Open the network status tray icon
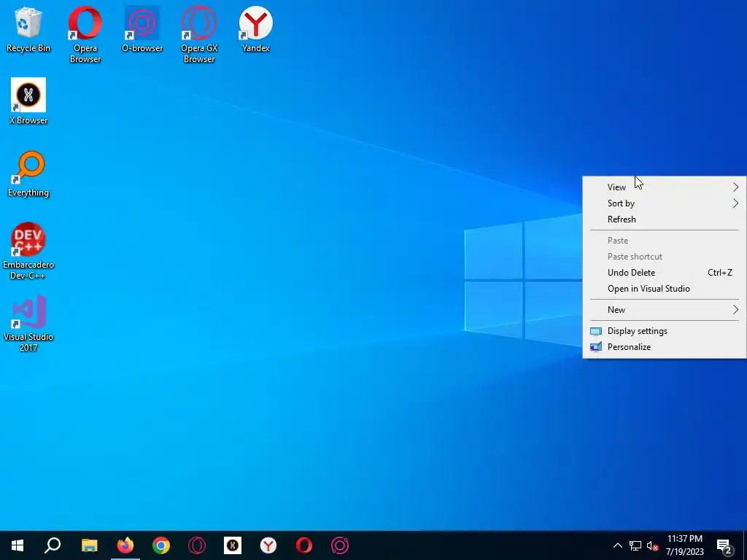This screenshot has height=560, width=747. 635,545
